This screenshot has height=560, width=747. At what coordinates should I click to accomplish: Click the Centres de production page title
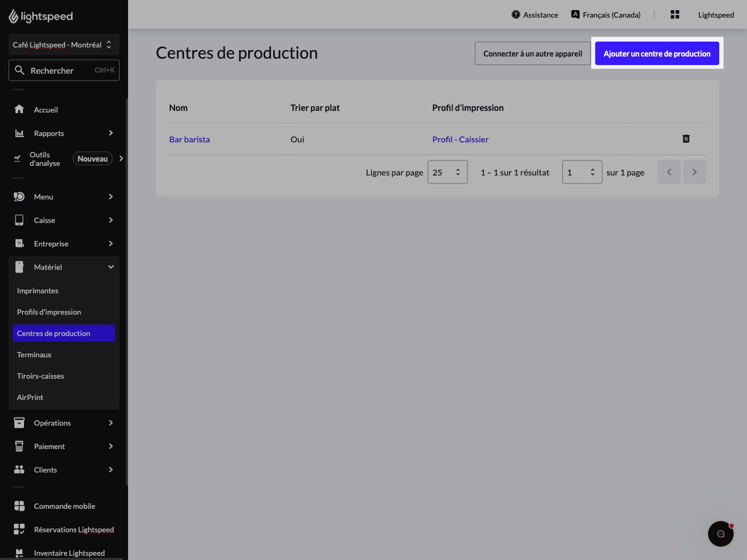tap(237, 53)
